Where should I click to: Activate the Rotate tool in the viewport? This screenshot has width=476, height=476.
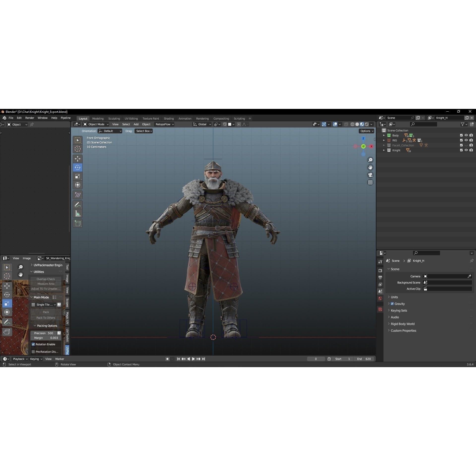point(78,167)
